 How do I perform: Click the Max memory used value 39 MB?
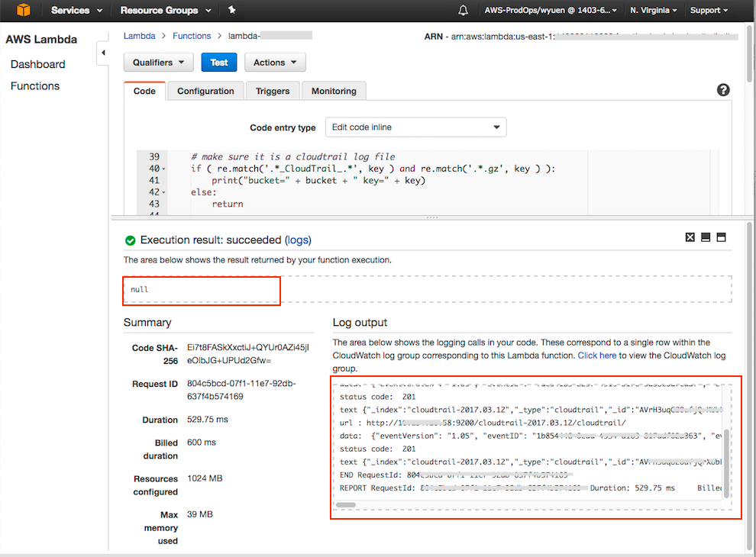click(200, 514)
